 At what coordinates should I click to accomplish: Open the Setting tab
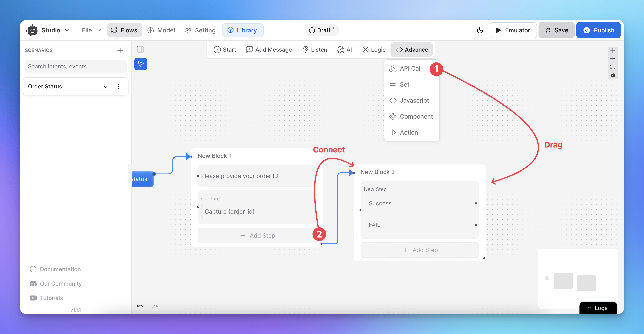(x=200, y=30)
